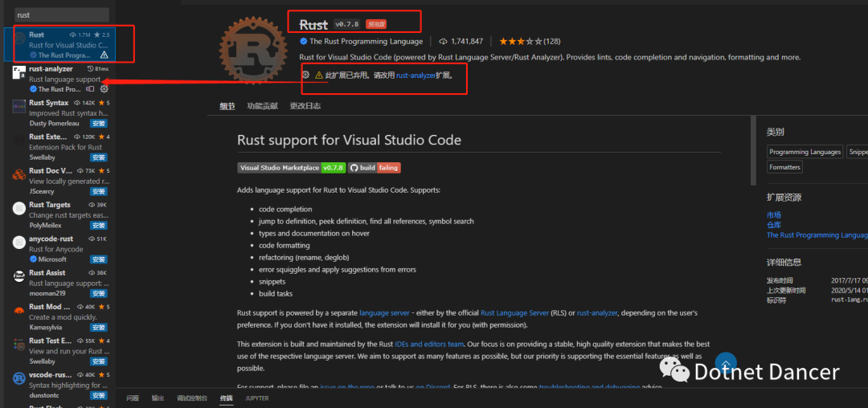The height and width of the screenshot is (408, 868).
Task: Click the deprecation warning triangle icon
Action: pyautogui.click(x=319, y=75)
